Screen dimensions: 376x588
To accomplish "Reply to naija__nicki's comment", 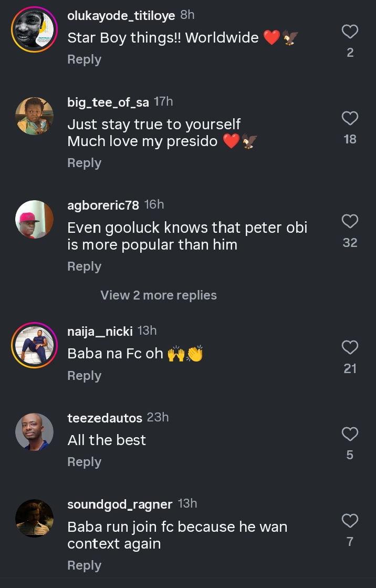I will coord(84,376).
